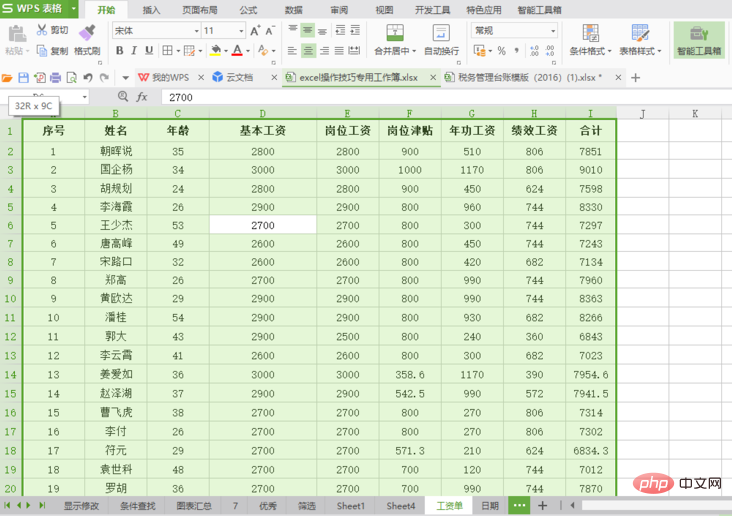Decrease decimal places icon

point(550,50)
